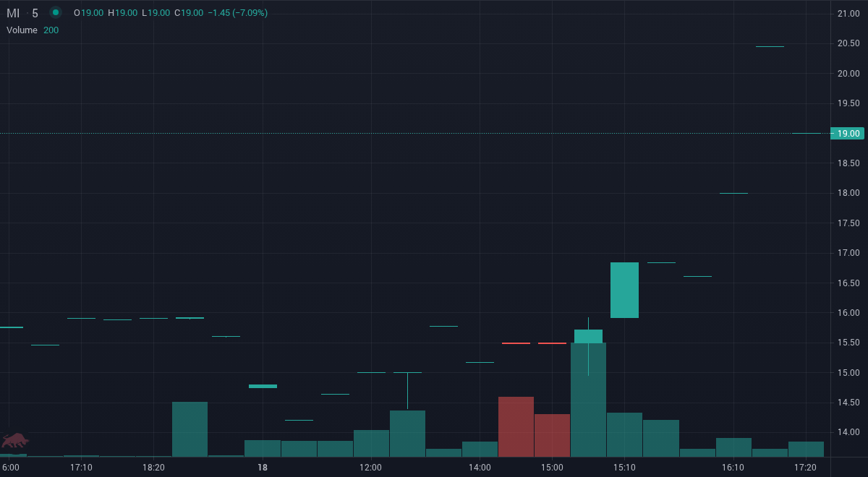Click the 21.00 price axis label
This screenshot has width=868, height=477.
(848, 14)
